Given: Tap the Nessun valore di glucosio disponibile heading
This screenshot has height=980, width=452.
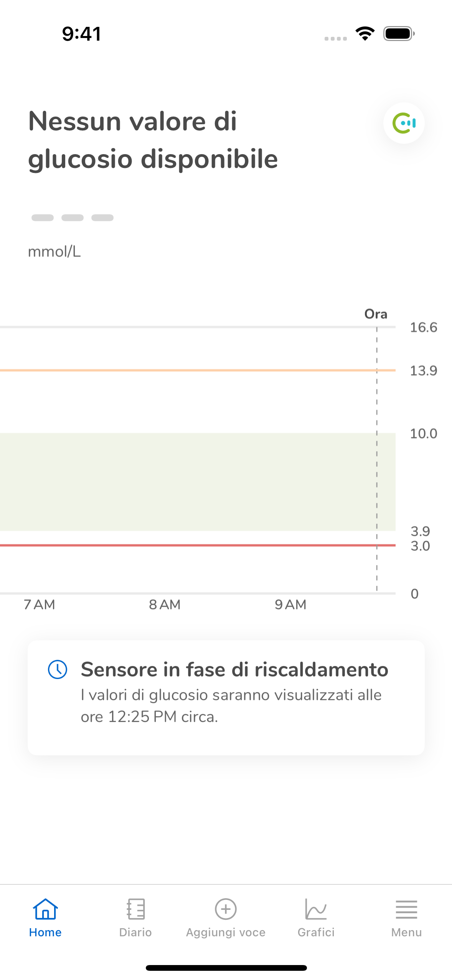Looking at the screenshot, I should (x=153, y=140).
